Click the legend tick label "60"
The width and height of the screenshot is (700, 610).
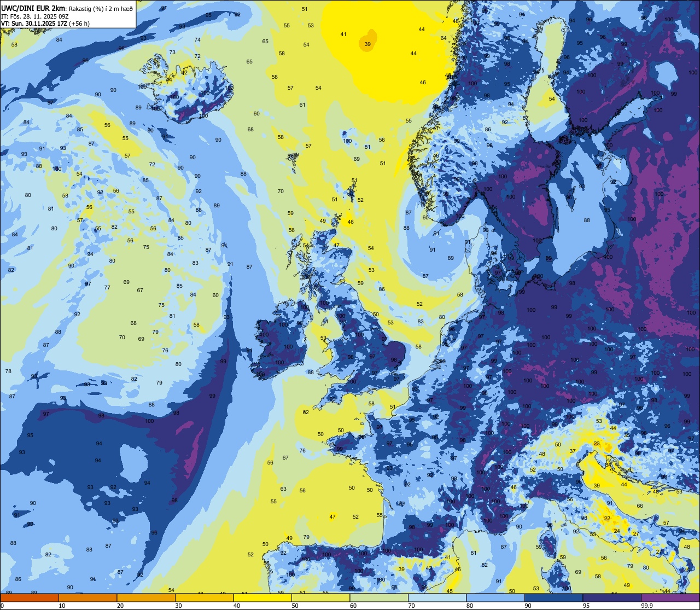coord(353,605)
